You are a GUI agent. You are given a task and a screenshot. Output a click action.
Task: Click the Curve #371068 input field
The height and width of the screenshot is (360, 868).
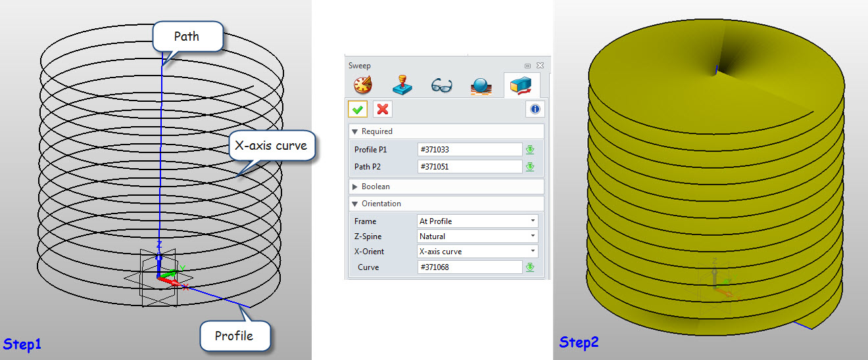point(470,267)
